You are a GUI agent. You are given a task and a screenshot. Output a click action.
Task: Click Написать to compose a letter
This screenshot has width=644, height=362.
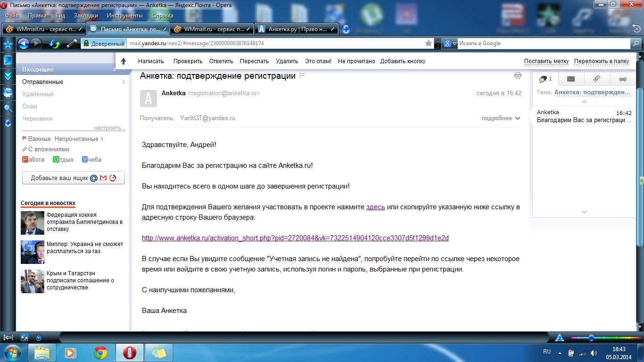point(151,61)
